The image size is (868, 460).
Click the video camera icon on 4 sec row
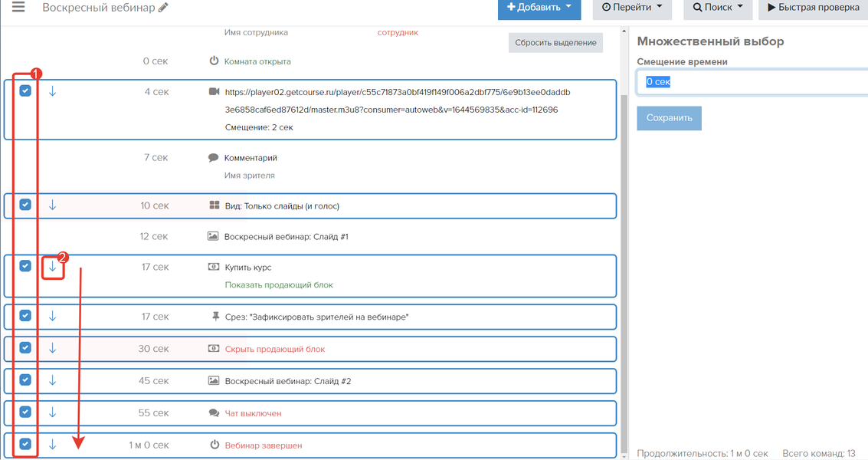click(214, 92)
